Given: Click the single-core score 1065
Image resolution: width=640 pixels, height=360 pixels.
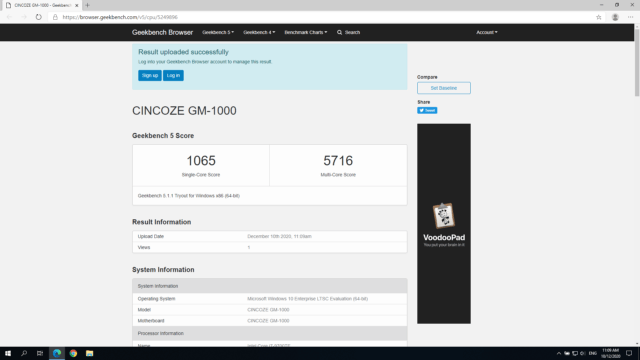Looking at the screenshot, I should 201,161.
